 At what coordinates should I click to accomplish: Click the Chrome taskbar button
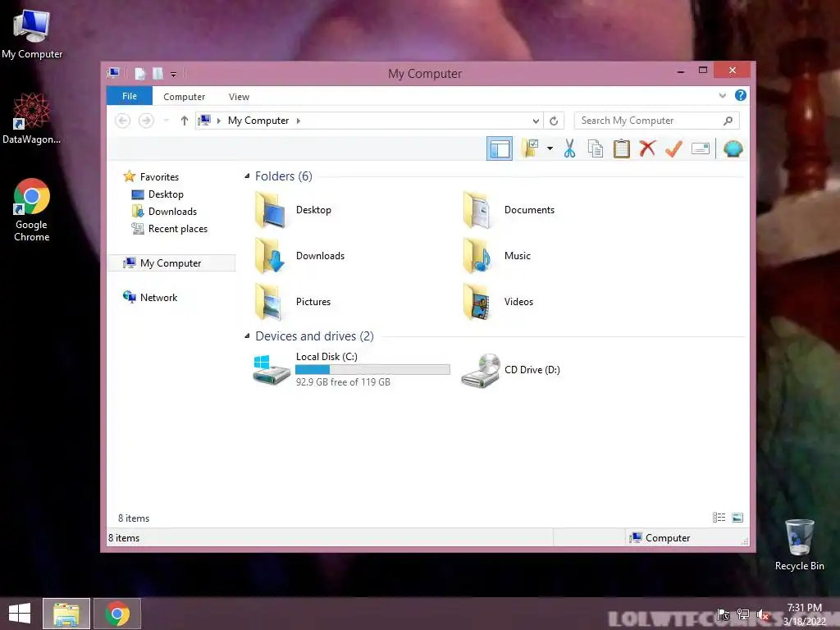pyautogui.click(x=117, y=614)
